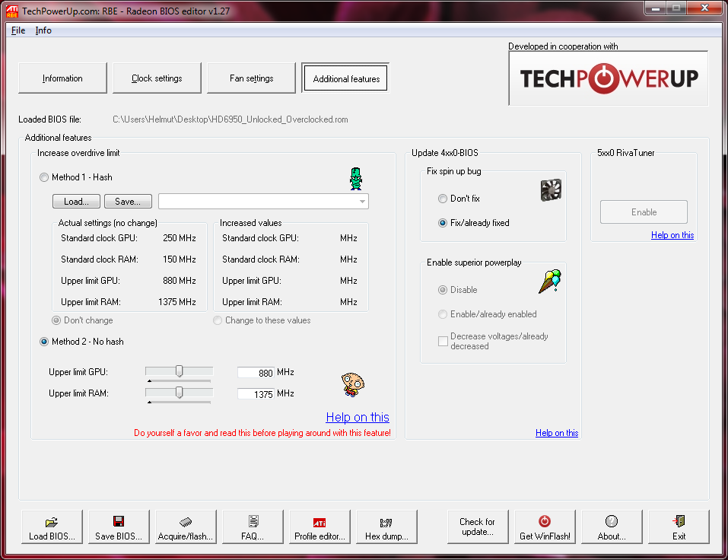Click the fan icon in Fix spin up bug

[x=551, y=190]
